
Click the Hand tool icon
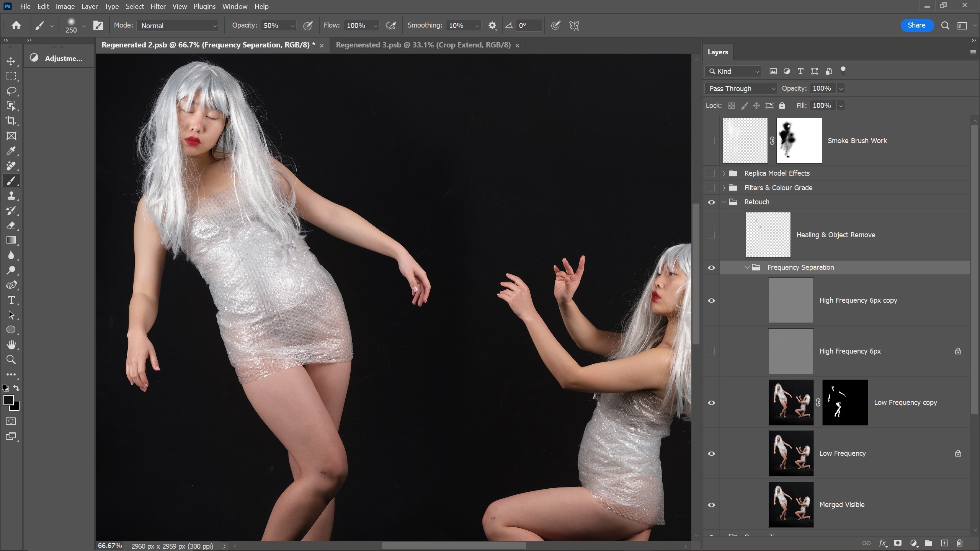(x=11, y=345)
